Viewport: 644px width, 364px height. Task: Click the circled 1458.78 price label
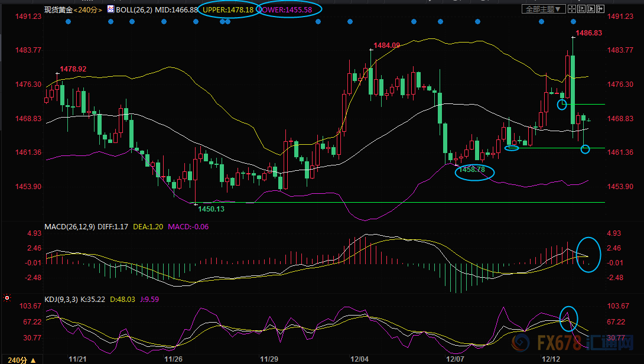(473, 170)
